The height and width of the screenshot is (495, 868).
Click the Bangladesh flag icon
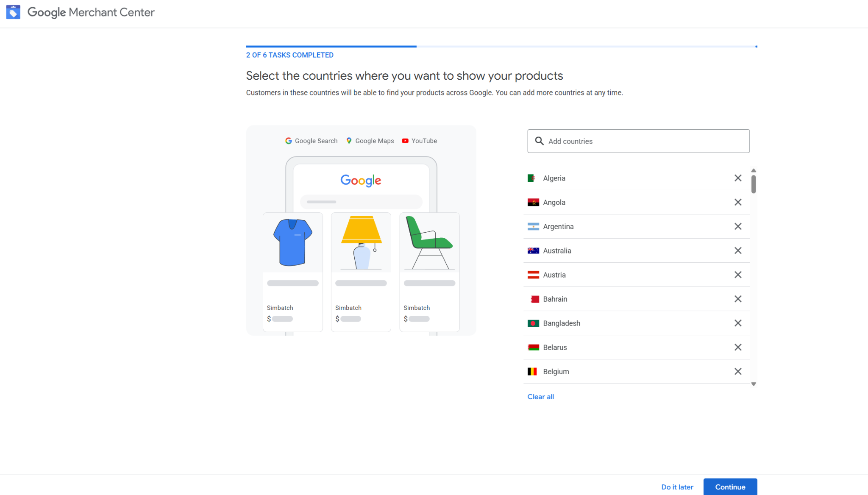(x=533, y=323)
